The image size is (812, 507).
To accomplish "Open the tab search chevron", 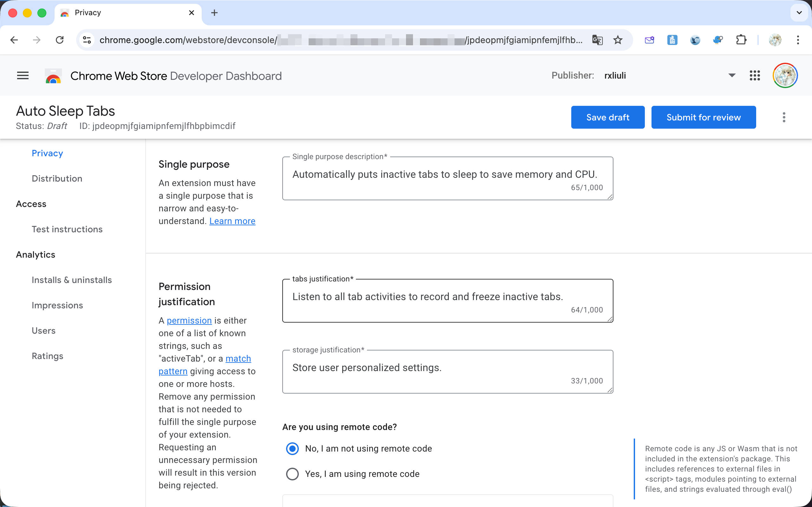I will [799, 13].
